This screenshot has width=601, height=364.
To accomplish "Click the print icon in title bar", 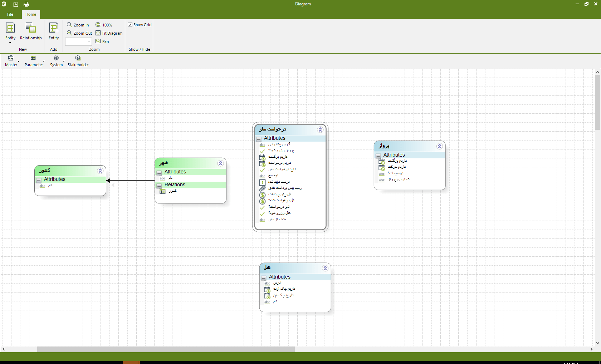I will click(26, 4).
